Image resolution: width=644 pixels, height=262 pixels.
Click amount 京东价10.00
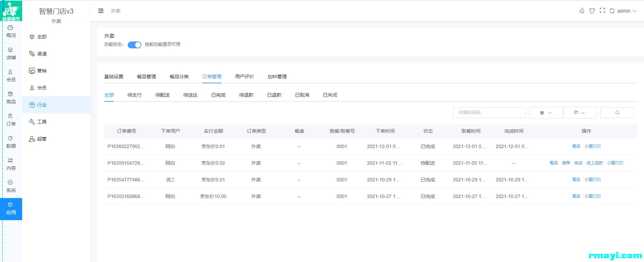coord(213,196)
